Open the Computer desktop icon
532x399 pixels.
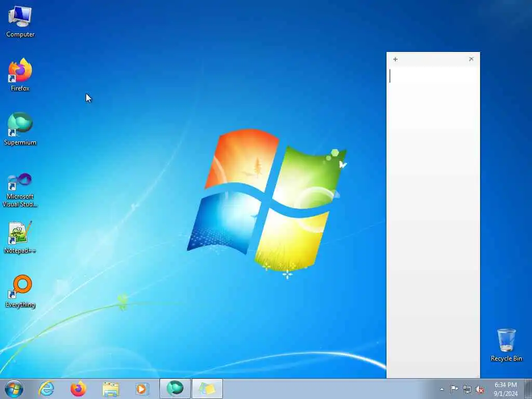[20, 22]
